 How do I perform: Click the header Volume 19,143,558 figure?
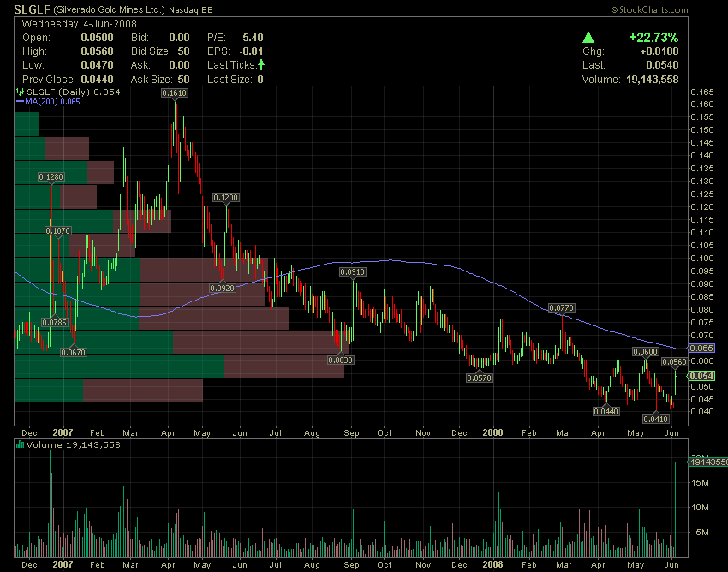coord(653,80)
